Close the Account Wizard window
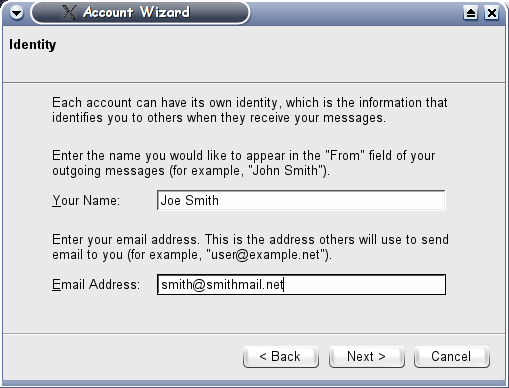Image resolution: width=509 pixels, height=388 pixels. (492, 13)
